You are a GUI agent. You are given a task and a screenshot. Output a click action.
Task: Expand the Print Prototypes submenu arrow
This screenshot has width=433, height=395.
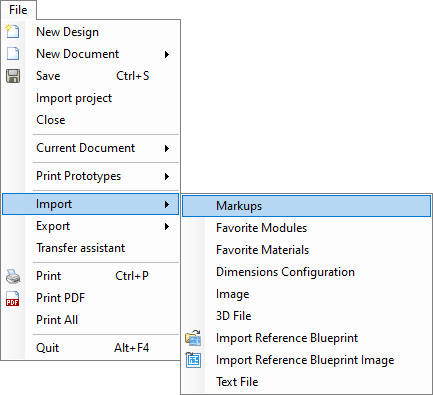167,176
